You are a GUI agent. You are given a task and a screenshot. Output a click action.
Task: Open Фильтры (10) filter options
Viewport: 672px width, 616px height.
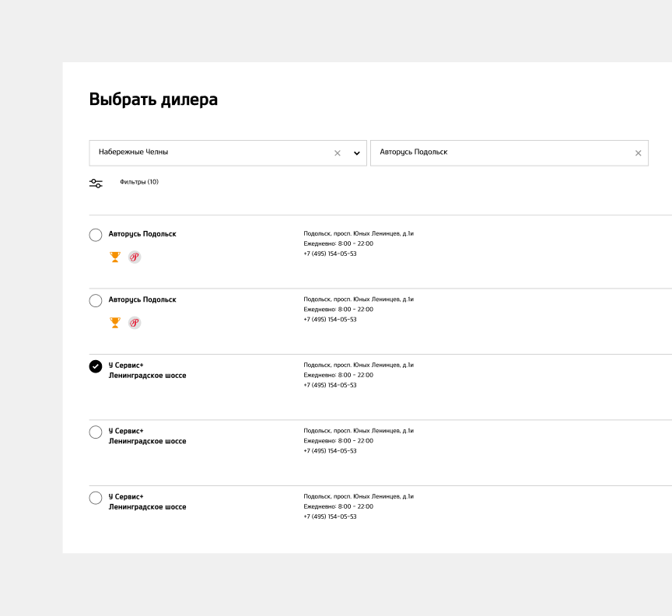pos(139,182)
